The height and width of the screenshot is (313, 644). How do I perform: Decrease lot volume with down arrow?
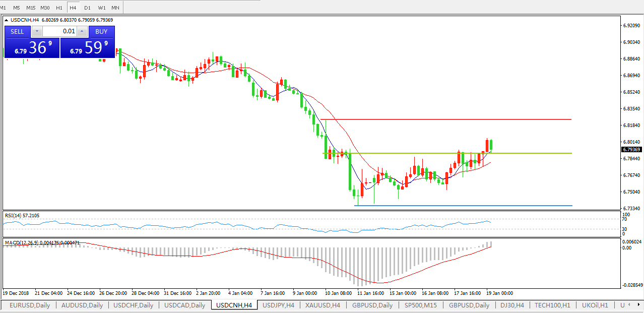pos(37,31)
